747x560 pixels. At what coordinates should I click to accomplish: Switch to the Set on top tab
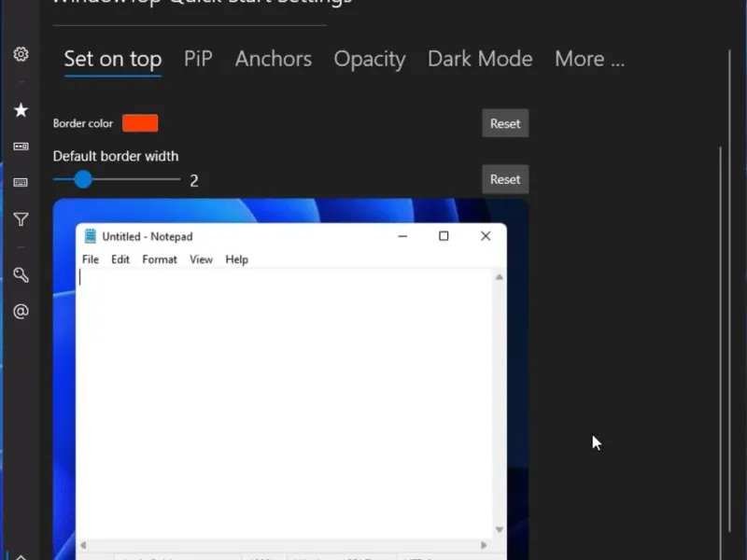pyautogui.click(x=113, y=59)
